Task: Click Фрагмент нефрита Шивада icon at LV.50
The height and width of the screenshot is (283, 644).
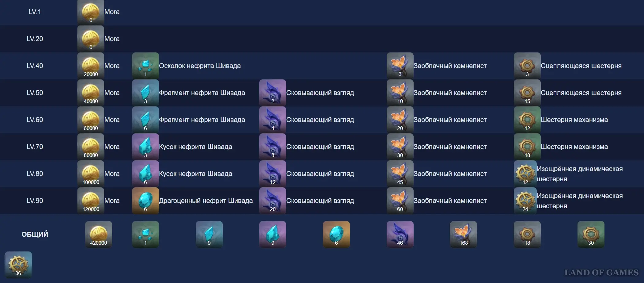Action: tap(146, 93)
